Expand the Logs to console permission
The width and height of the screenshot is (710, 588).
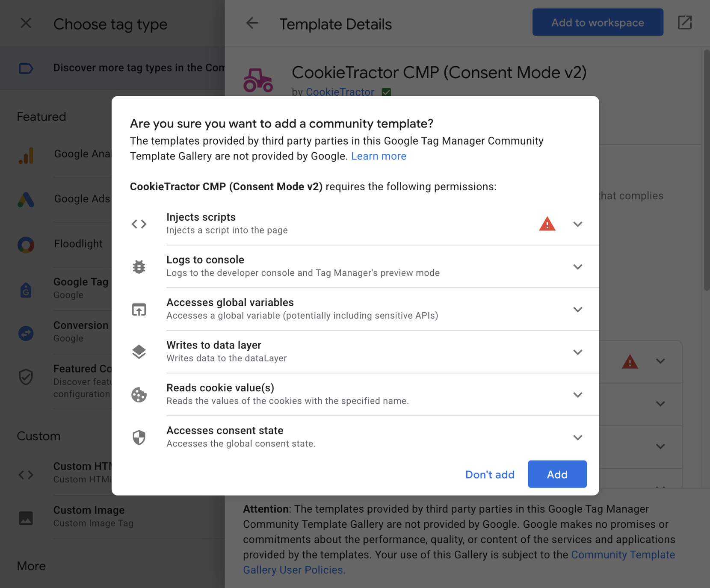[577, 267]
